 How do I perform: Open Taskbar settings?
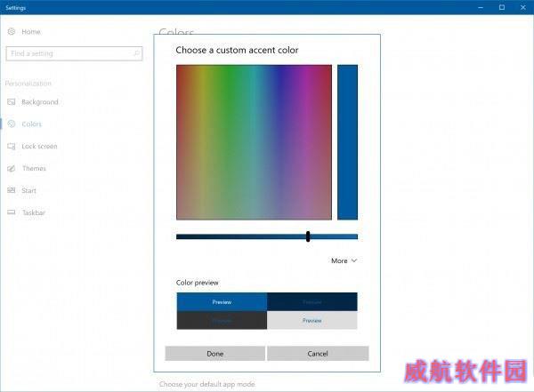click(34, 212)
